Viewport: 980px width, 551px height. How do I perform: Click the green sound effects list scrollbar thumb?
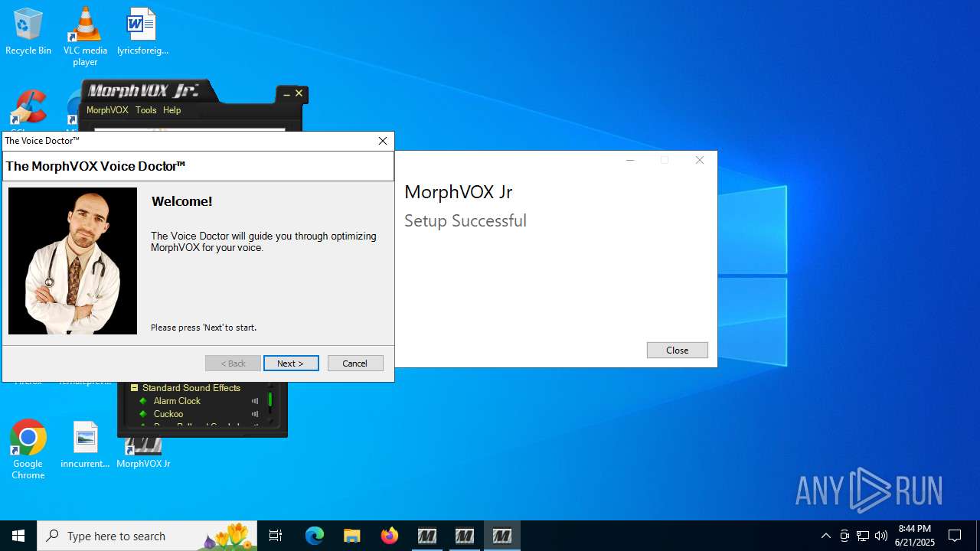click(x=270, y=399)
